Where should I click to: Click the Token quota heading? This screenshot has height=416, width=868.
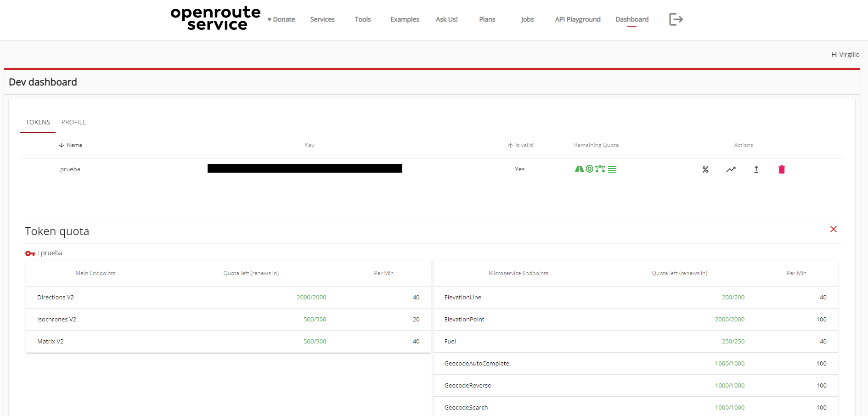pyautogui.click(x=57, y=231)
